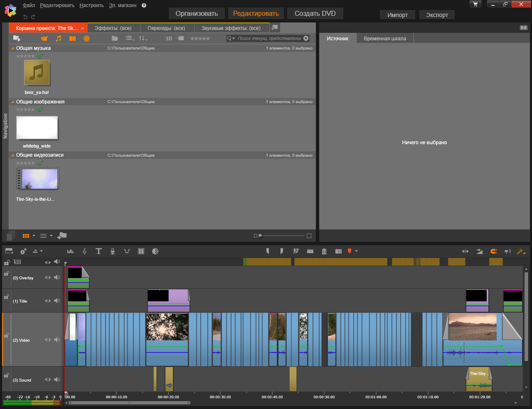Screen dimensions: 532x409
Task: Delete selection with the trash can icon
Action: [x=324, y=251]
